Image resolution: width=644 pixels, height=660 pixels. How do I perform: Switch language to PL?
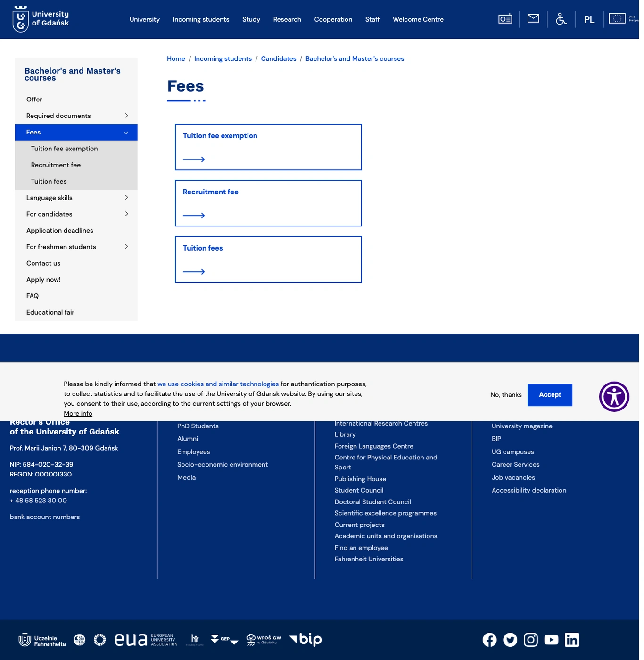(x=589, y=19)
